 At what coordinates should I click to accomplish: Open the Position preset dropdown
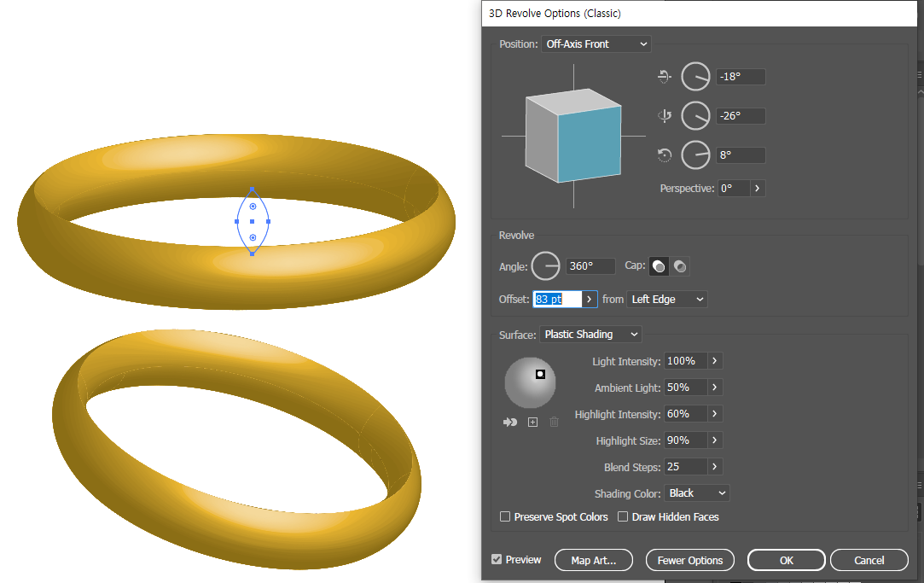596,44
